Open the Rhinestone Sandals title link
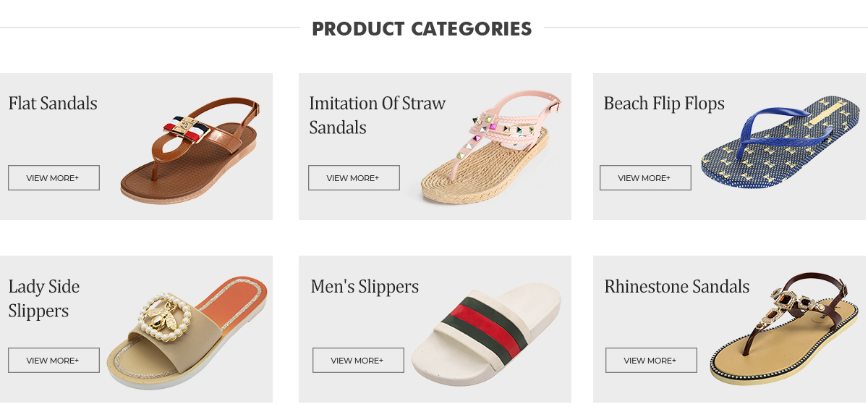The width and height of the screenshot is (868, 420). click(x=677, y=287)
